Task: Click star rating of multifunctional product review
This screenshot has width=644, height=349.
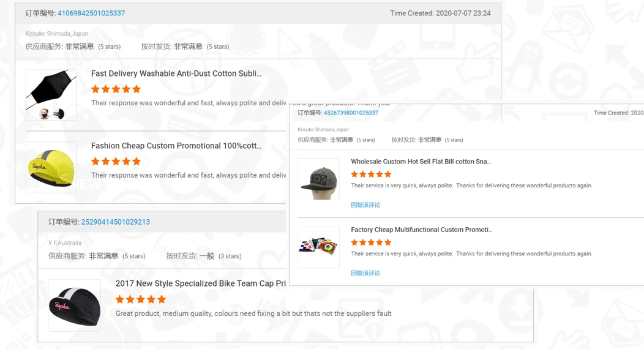Action: [371, 242]
